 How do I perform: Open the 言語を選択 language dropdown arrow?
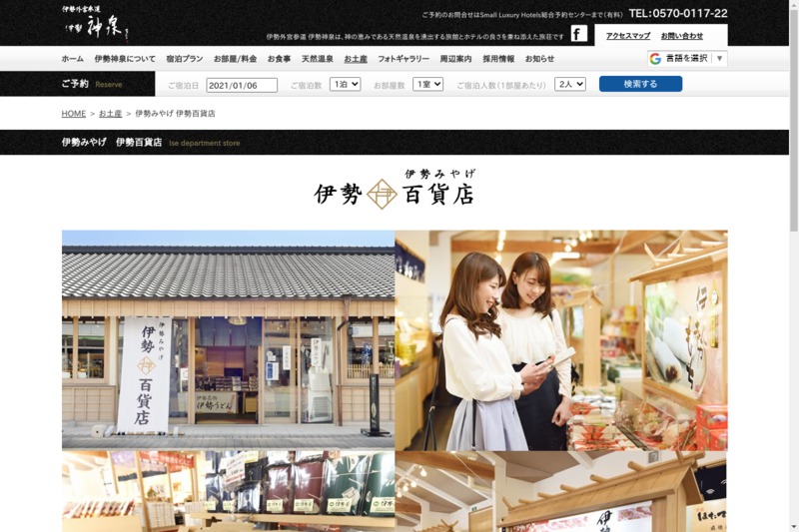pos(719,59)
